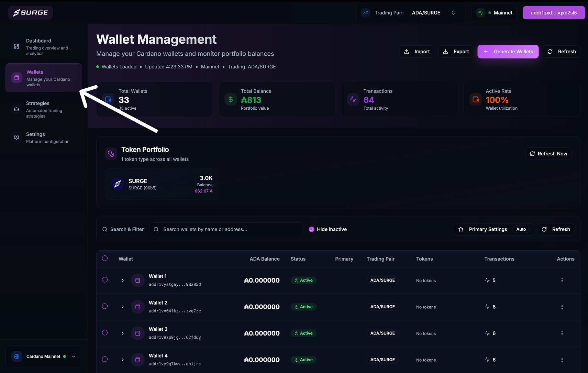Toggle the Hide inactive checkbox
588x373 pixels.
coord(311,229)
